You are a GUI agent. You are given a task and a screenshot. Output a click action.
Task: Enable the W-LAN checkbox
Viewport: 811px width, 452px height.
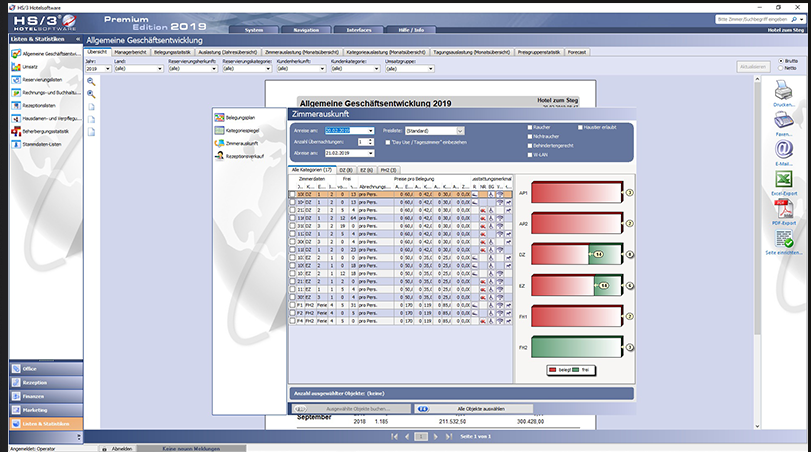(530, 155)
